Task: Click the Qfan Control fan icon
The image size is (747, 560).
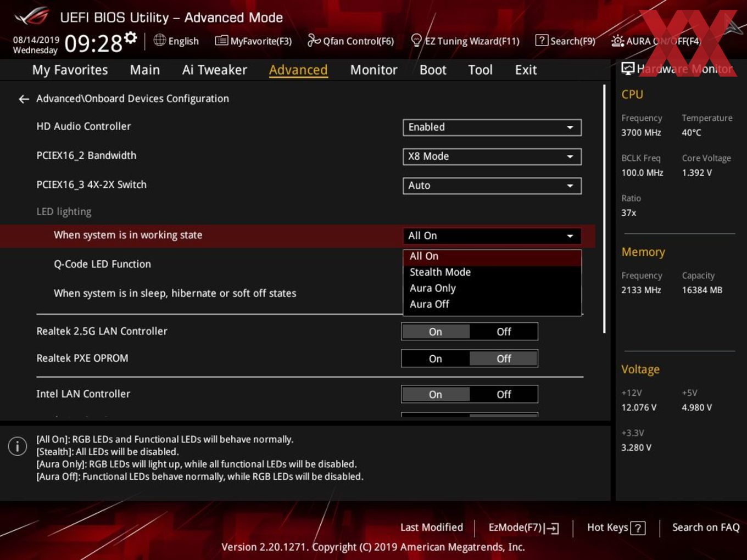Action: point(314,40)
